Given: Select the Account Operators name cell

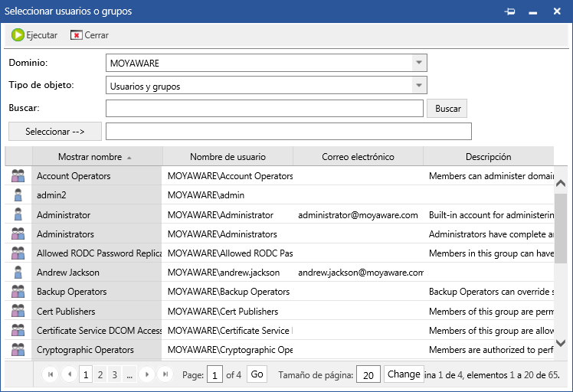Looking at the screenshot, I should click(x=97, y=176).
